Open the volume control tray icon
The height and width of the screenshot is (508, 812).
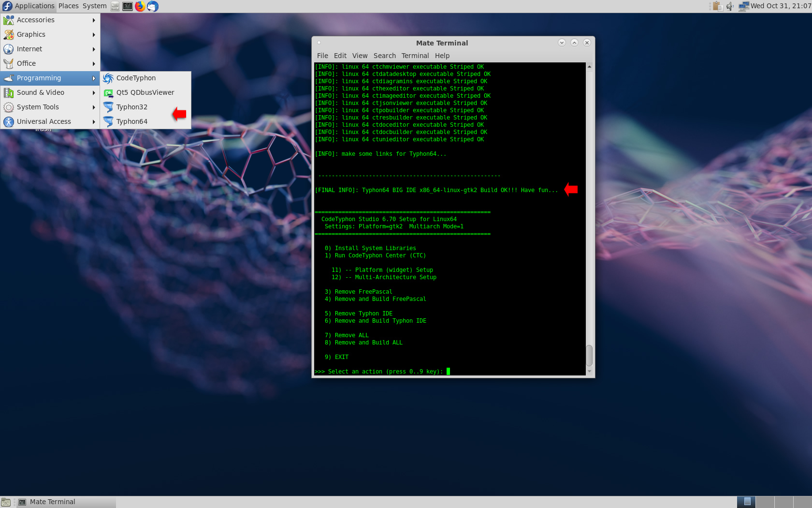(x=730, y=6)
